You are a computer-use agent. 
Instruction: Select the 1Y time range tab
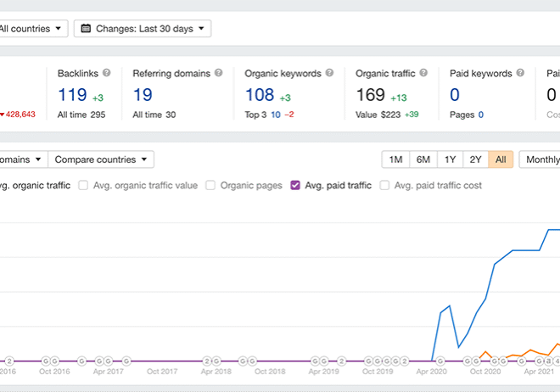pyautogui.click(x=450, y=160)
